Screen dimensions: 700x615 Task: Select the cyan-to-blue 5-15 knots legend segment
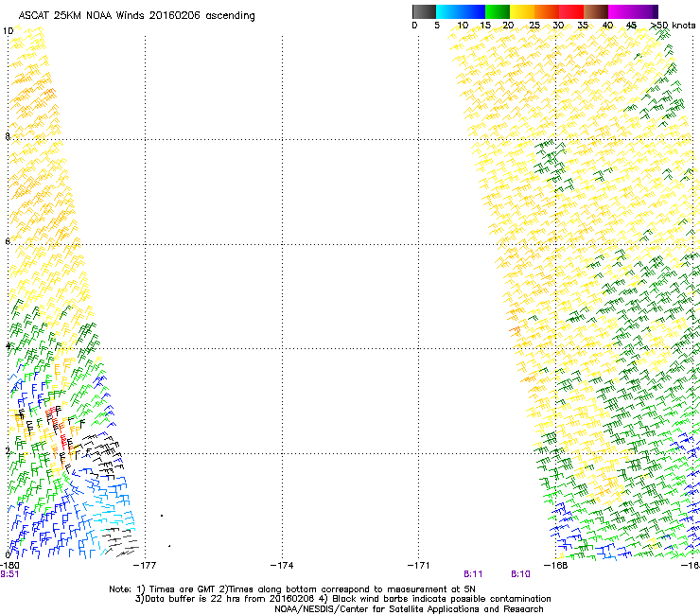click(461, 11)
